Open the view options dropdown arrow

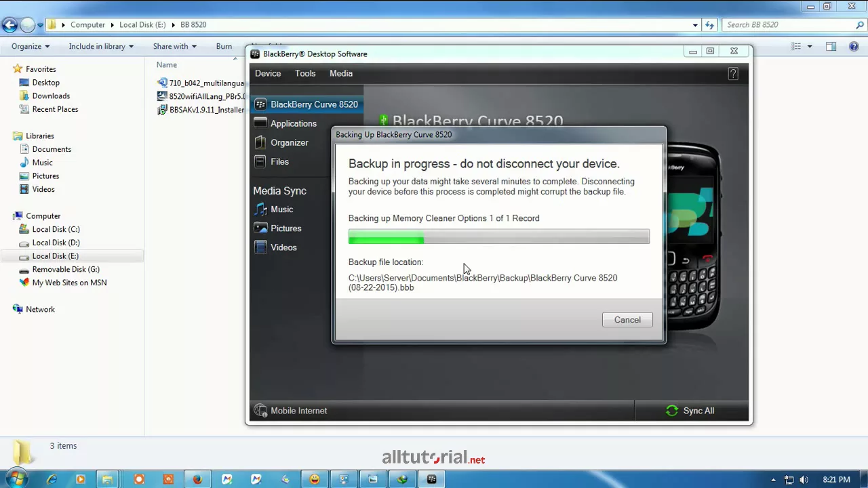[810, 46]
